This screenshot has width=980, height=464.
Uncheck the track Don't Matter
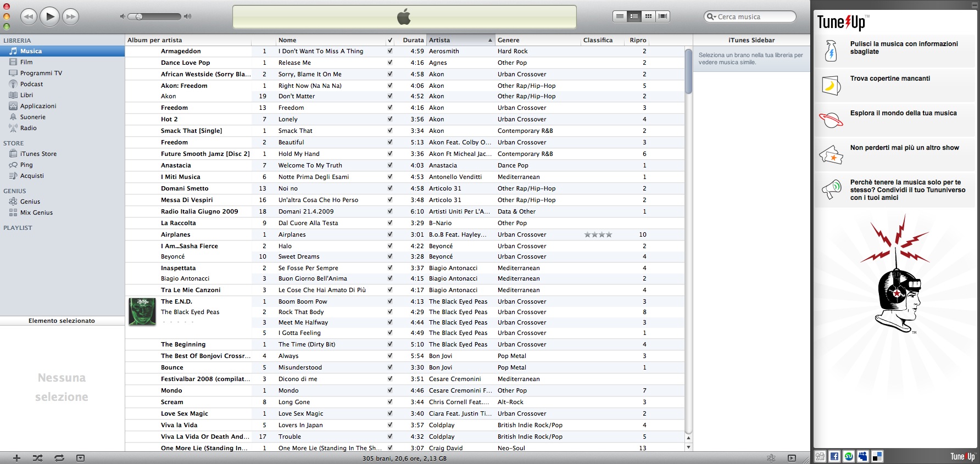390,96
